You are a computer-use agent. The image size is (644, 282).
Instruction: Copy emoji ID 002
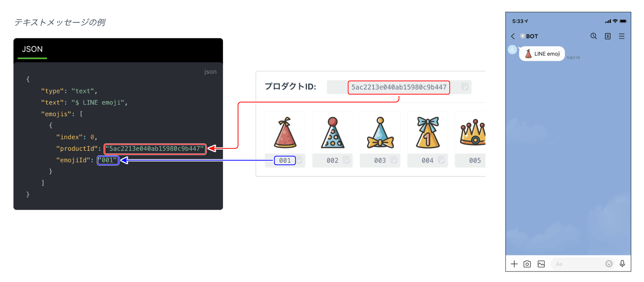[x=346, y=160]
